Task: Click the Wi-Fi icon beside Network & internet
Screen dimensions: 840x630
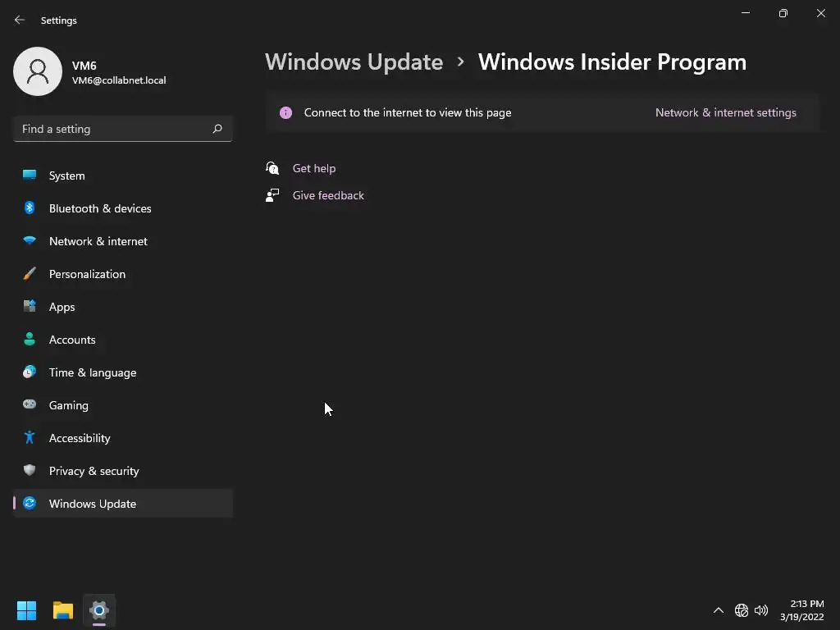Action: [30, 240]
